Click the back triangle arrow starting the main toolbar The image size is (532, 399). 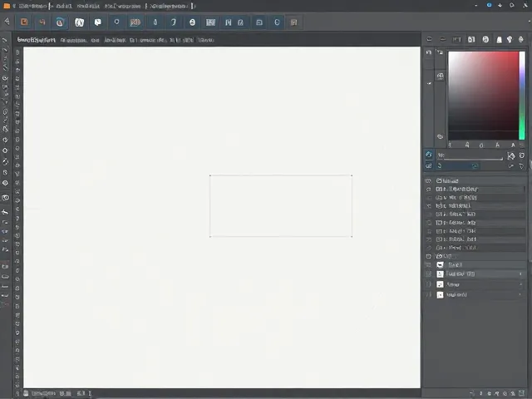coord(7,22)
